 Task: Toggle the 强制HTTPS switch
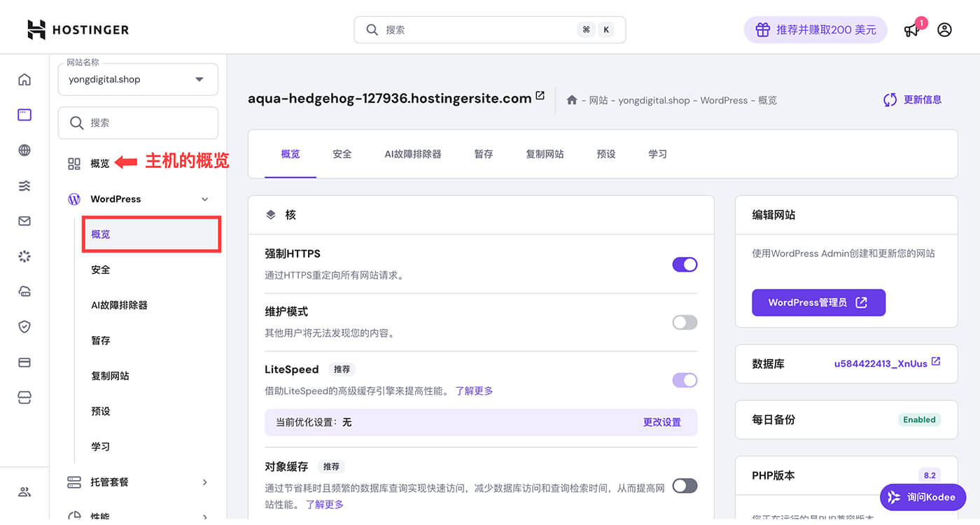685,265
